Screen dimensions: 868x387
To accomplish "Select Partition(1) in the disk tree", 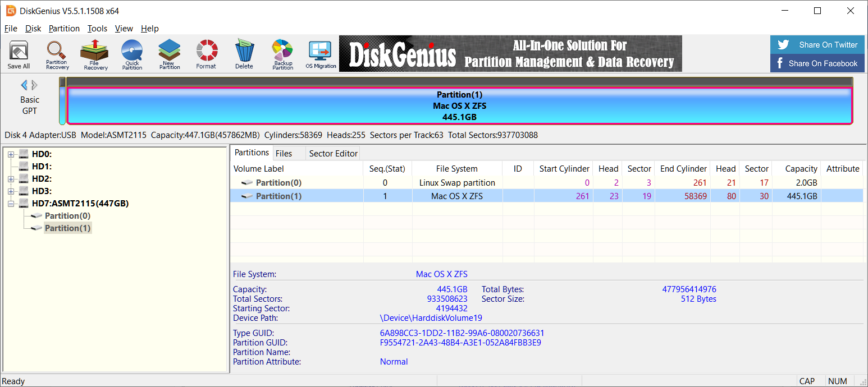I will [67, 228].
